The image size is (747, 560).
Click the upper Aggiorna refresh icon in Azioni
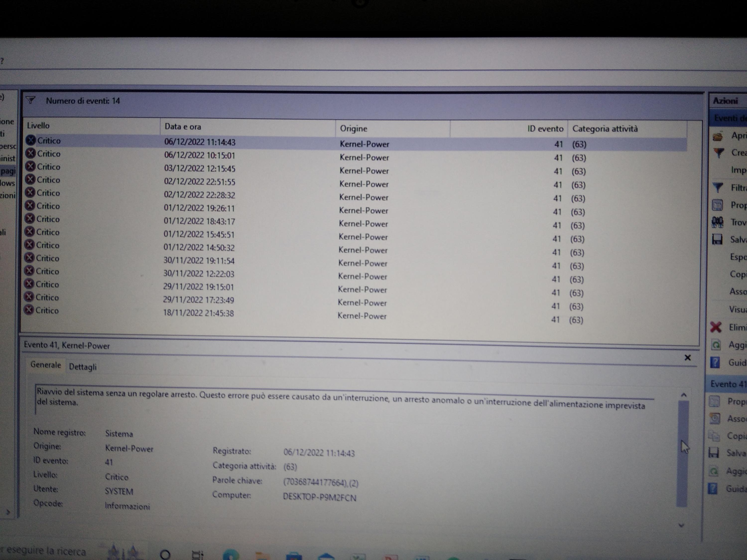[716, 345]
